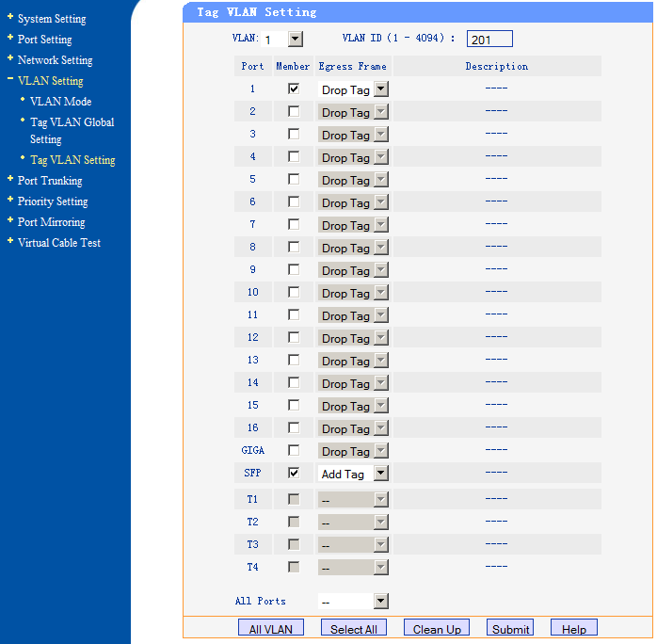The width and height of the screenshot is (657, 644).
Task: Check Member checkbox for port 13
Action: [x=294, y=360]
